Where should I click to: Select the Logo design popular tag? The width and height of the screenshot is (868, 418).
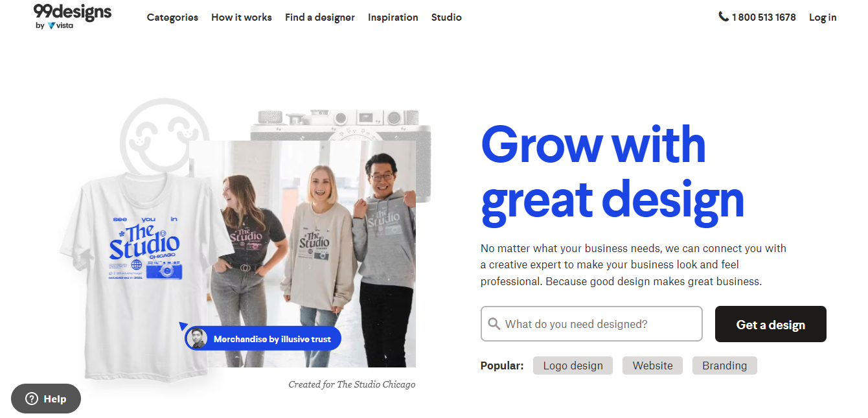coord(573,366)
